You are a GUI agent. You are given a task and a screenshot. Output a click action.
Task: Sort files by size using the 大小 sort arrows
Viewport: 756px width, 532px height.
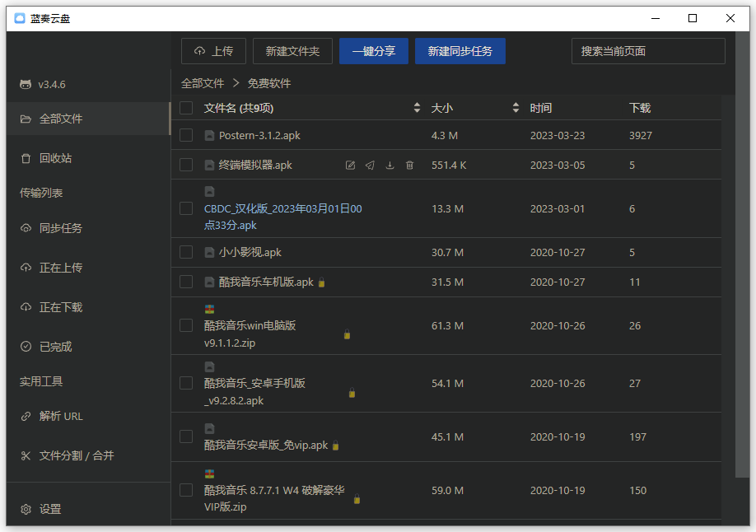(x=516, y=108)
